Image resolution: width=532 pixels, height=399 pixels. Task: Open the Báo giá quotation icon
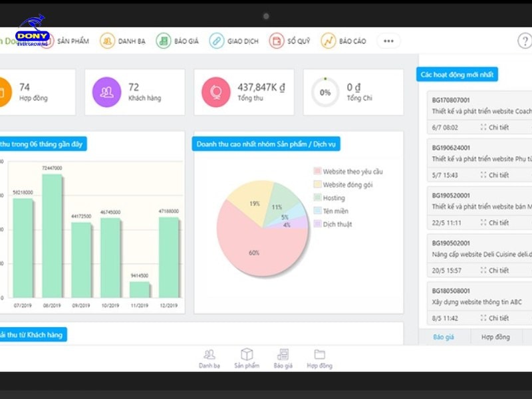tap(164, 41)
